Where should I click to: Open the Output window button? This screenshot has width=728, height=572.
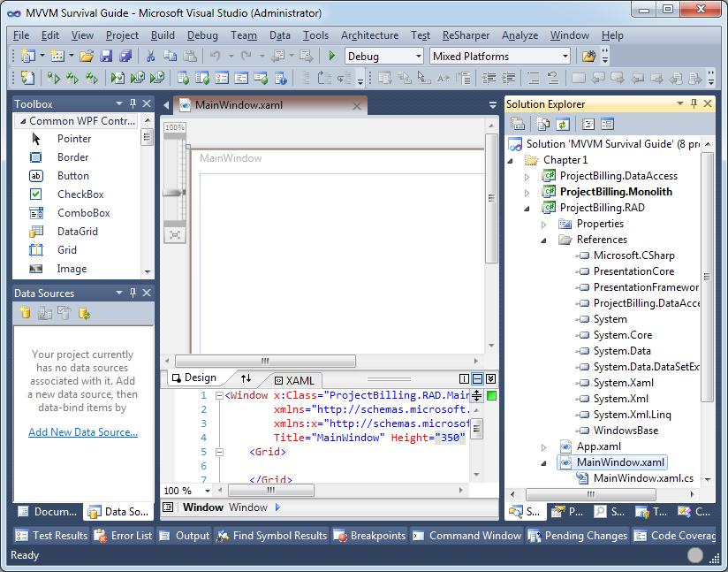[185, 535]
